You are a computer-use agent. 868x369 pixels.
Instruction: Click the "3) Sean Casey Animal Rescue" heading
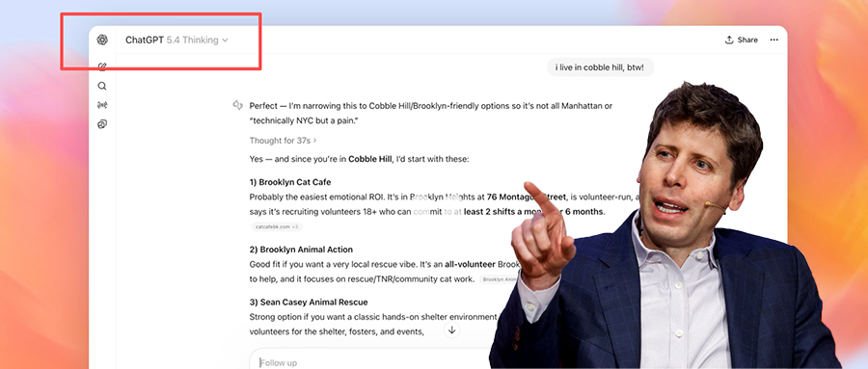[x=309, y=303]
